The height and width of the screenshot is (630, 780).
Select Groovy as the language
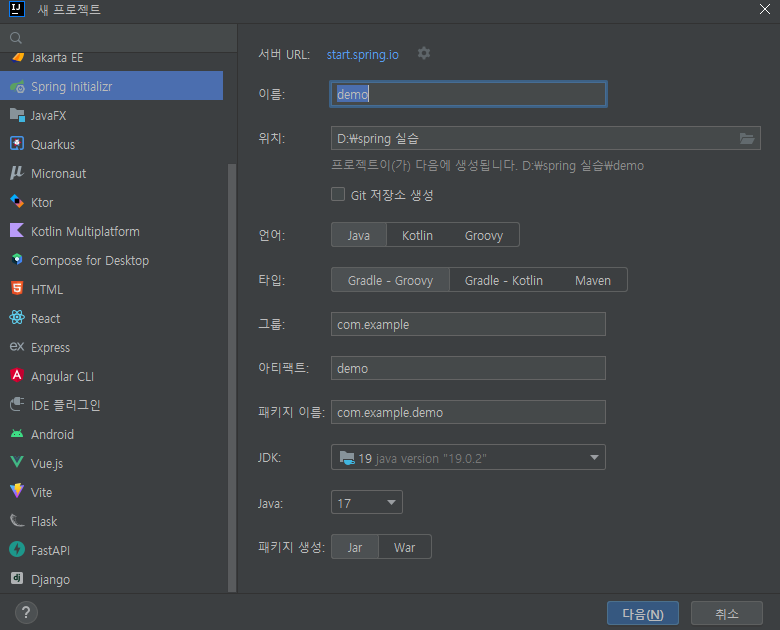click(x=484, y=235)
